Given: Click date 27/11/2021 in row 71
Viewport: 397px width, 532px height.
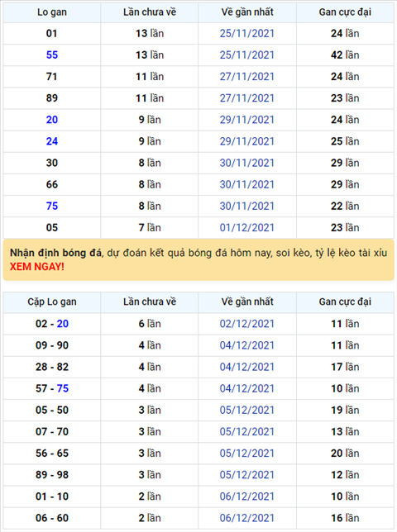Looking at the screenshot, I should [247, 77].
